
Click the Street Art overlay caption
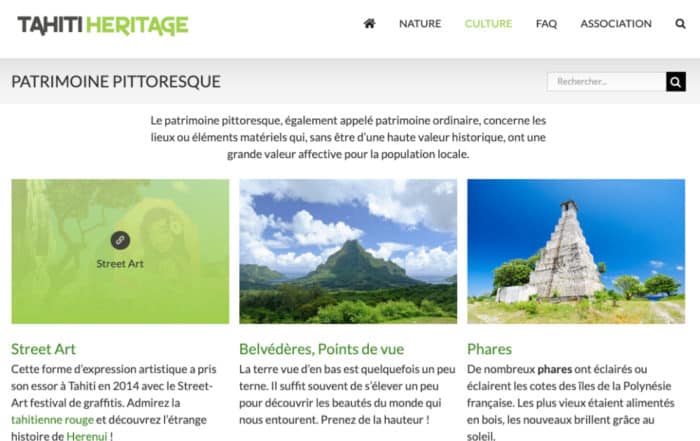click(x=120, y=264)
